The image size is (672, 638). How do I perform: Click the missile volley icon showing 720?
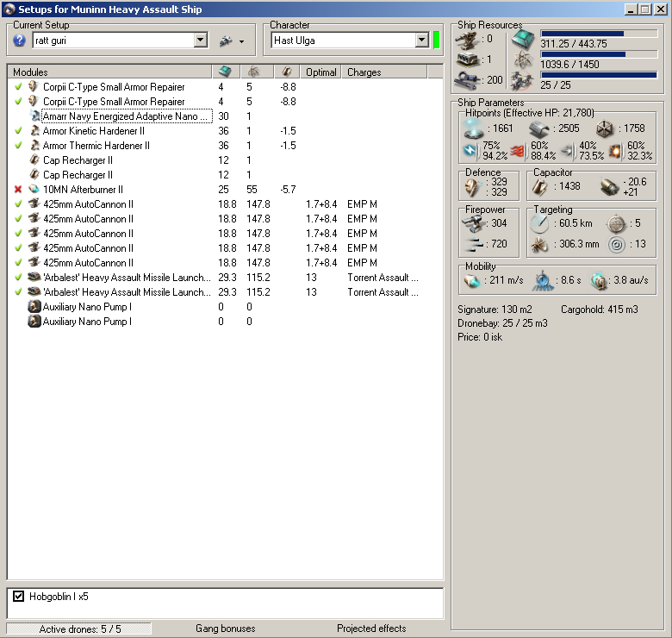(474, 244)
